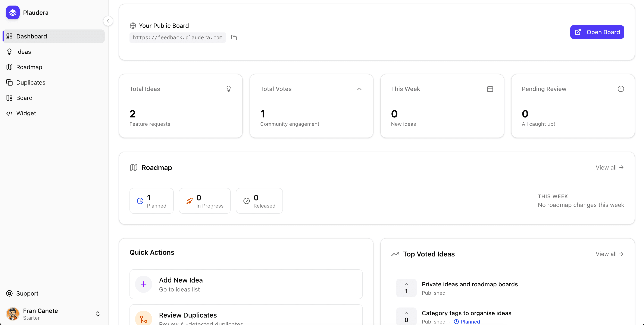Click the Planned status on Category tags idea
The width and height of the screenshot is (644, 325).
pos(470,322)
